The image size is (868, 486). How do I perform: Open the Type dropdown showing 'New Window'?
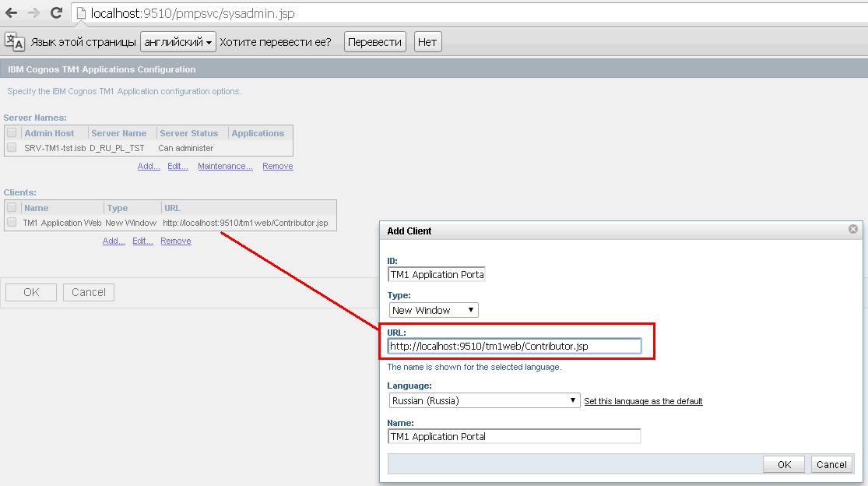point(434,310)
